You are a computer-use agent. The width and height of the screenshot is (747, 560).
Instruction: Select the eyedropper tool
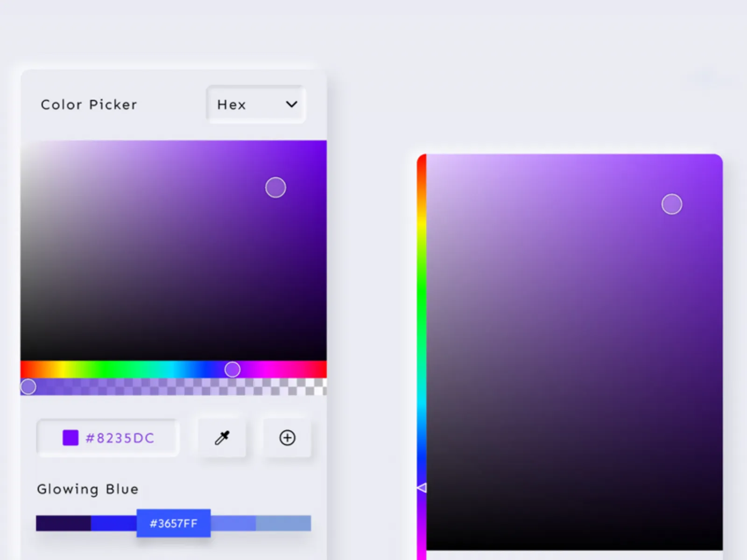[x=222, y=438]
